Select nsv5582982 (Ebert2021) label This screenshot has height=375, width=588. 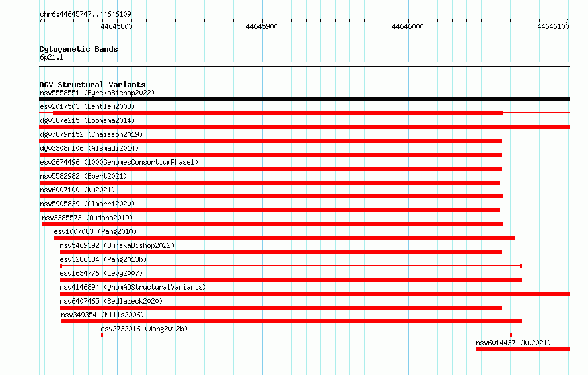[83, 176]
